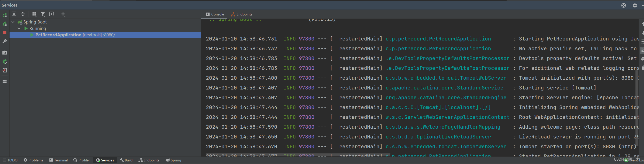
Task: Select the PetRecordApplication service row
Action: pos(105,35)
